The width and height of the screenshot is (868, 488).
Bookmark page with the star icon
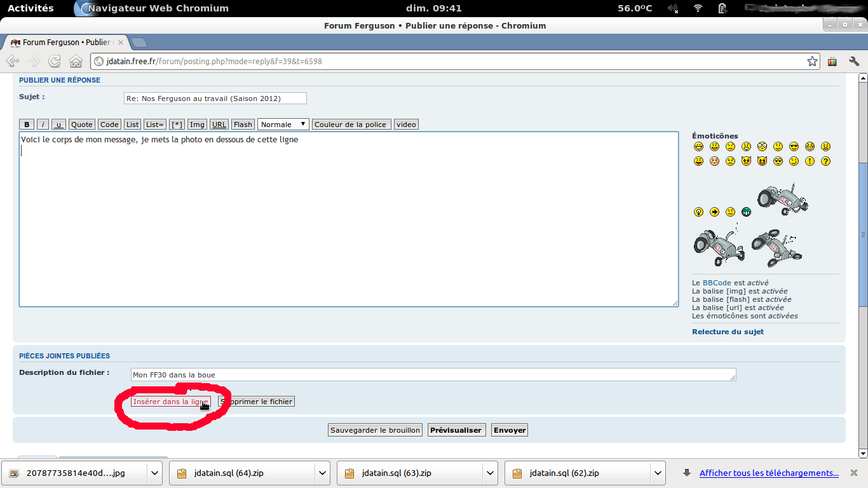(812, 61)
